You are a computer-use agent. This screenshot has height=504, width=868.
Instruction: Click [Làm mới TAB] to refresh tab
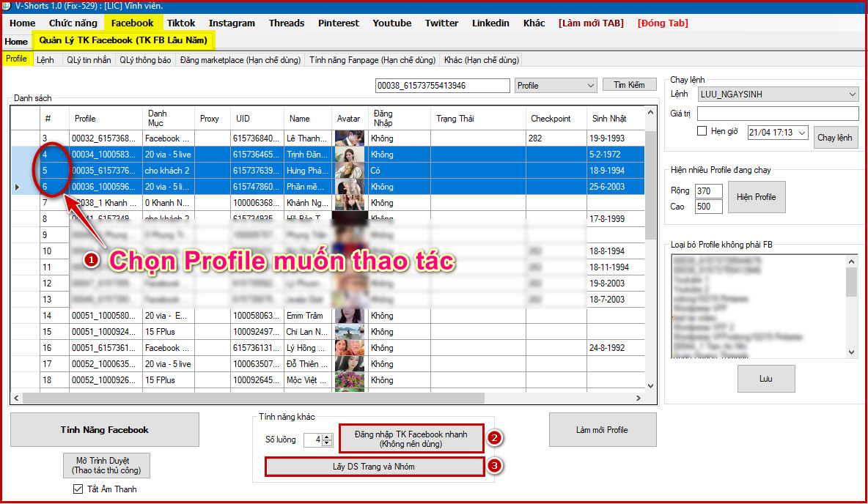[x=591, y=23]
